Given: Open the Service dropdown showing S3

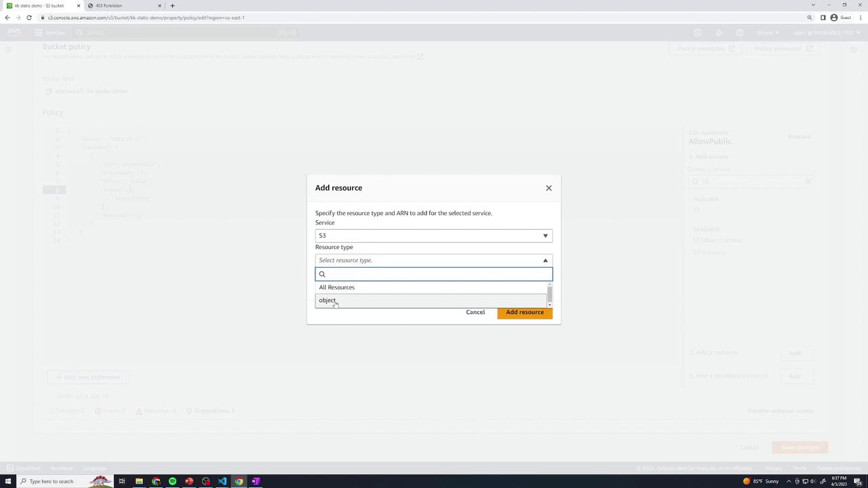Looking at the screenshot, I should pyautogui.click(x=434, y=235).
